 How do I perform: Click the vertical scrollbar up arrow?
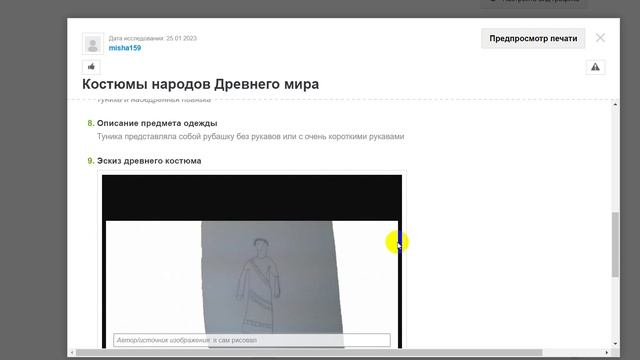click(x=615, y=104)
